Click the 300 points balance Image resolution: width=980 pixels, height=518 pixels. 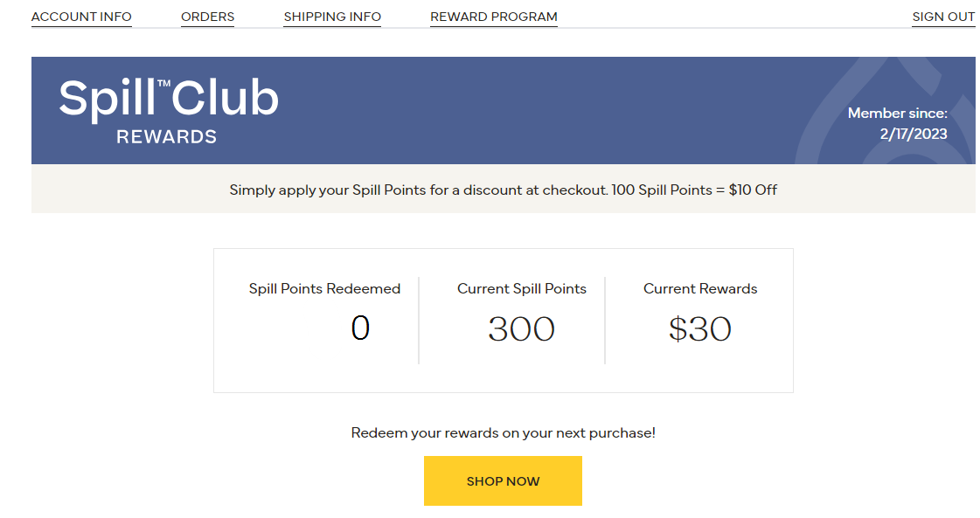[521, 329]
